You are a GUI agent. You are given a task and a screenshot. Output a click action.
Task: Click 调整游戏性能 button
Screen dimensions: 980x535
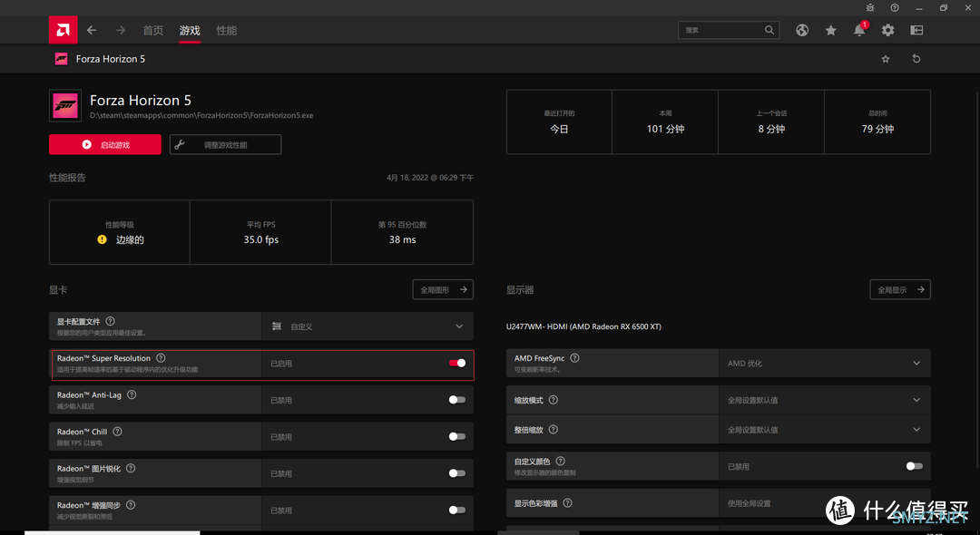[x=226, y=145]
